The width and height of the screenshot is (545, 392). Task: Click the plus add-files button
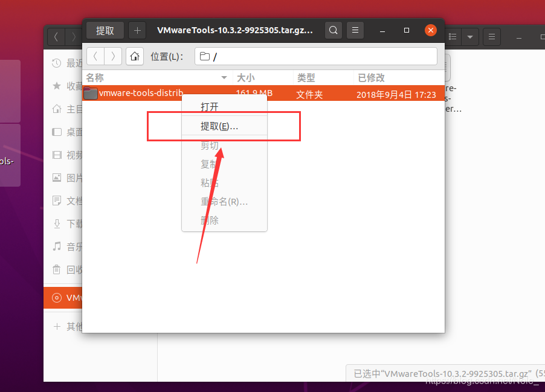pos(137,31)
